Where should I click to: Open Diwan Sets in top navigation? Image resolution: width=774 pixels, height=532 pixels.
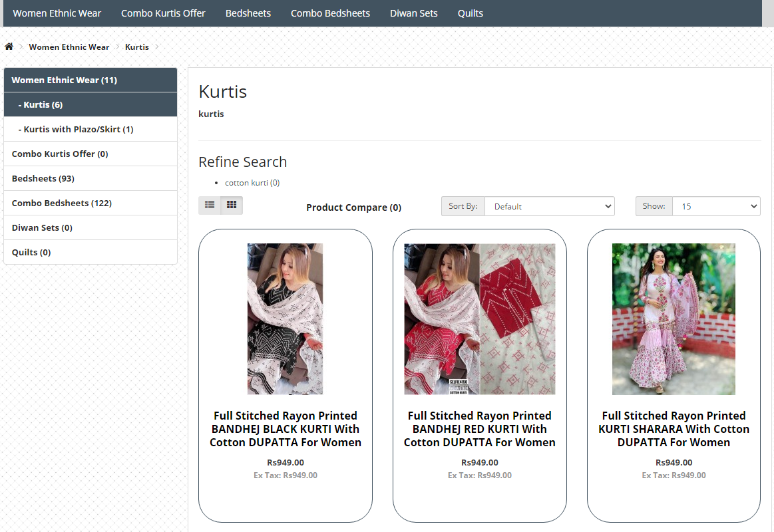click(413, 13)
